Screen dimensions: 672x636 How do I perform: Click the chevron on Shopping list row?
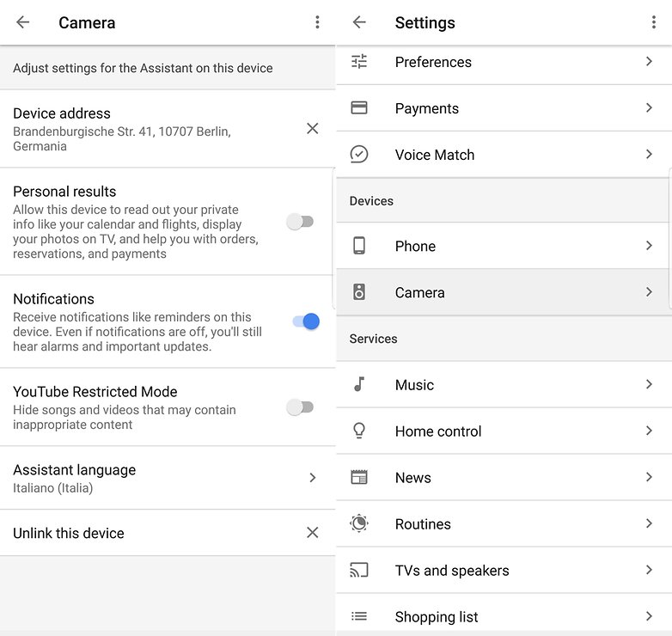pyautogui.click(x=649, y=616)
